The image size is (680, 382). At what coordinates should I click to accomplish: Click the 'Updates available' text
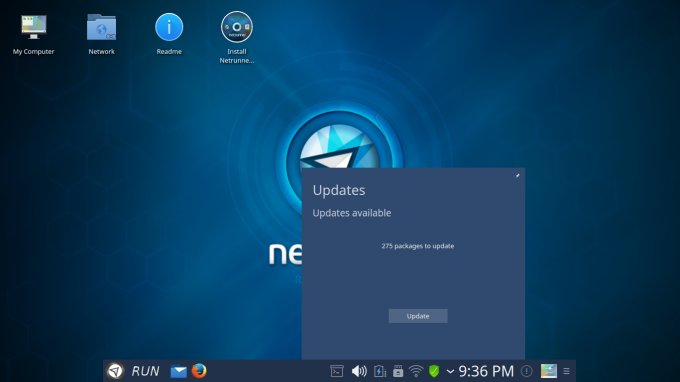[352, 213]
